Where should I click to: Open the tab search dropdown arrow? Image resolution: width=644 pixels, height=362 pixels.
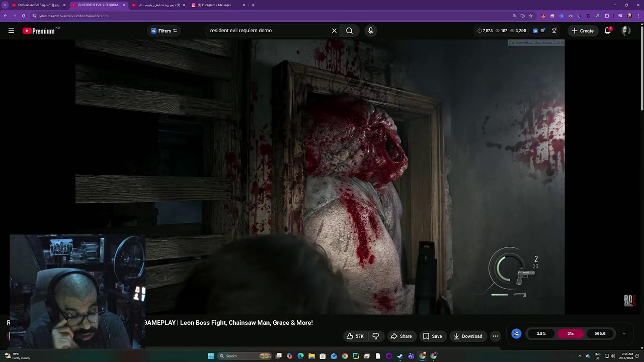click(5, 5)
